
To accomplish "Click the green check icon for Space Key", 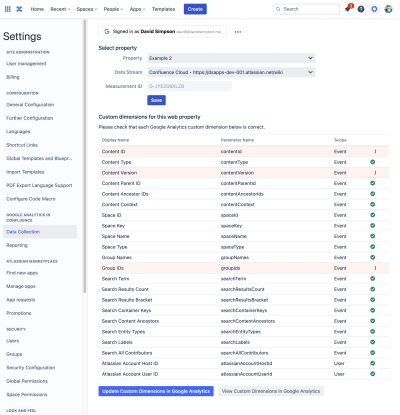I will [x=373, y=226].
